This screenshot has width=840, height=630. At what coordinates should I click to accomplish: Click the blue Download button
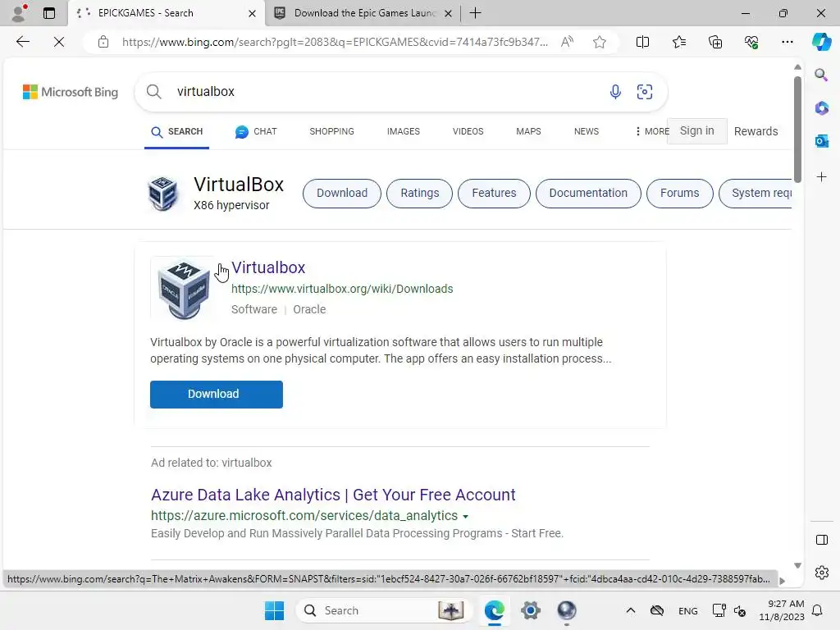click(x=217, y=395)
